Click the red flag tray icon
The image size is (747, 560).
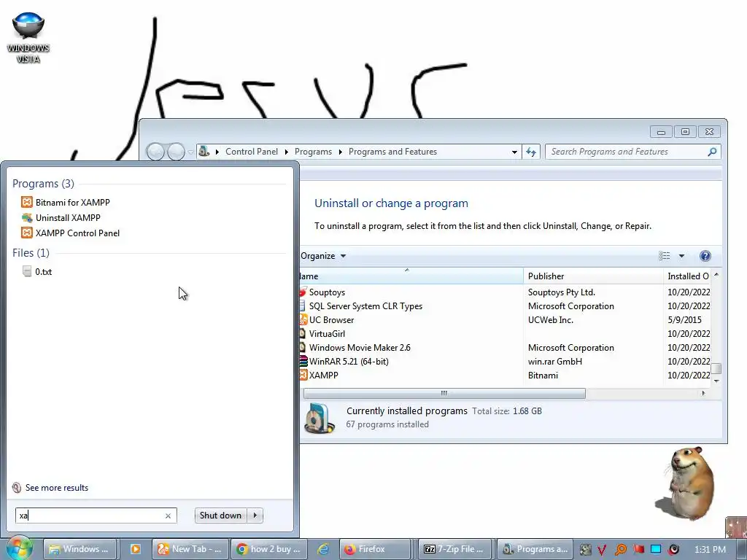(638, 550)
